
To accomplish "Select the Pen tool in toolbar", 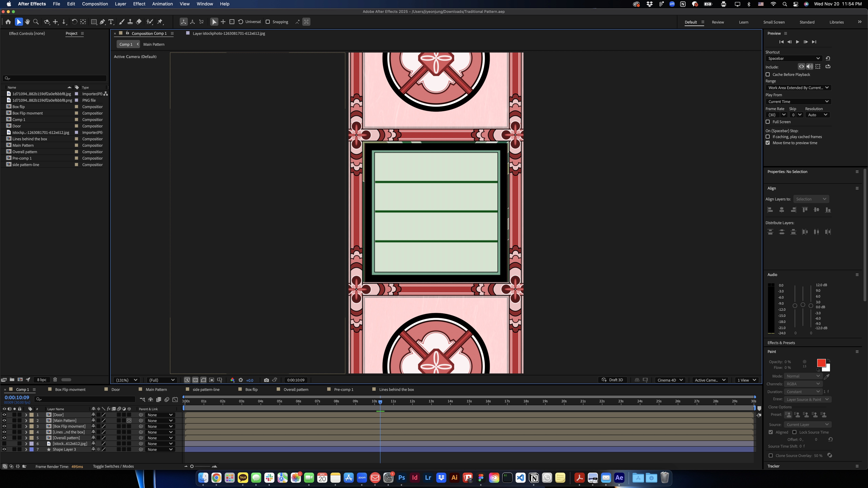I will [102, 22].
